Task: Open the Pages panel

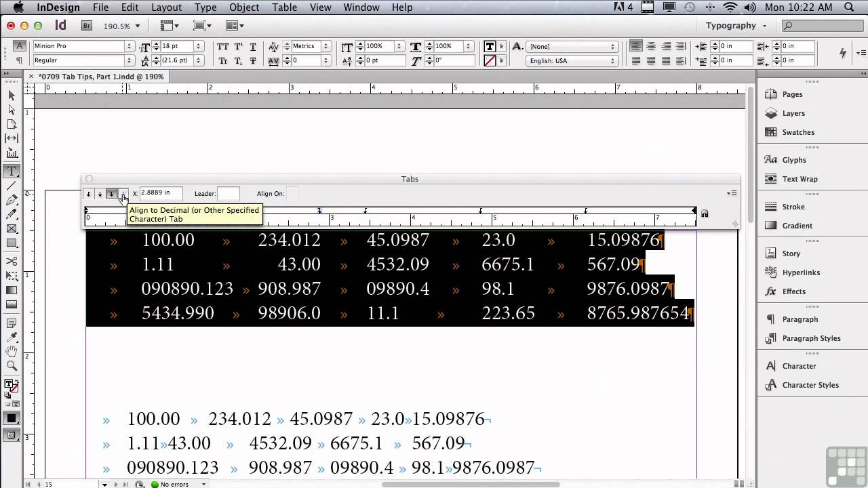Action: [x=793, y=94]
